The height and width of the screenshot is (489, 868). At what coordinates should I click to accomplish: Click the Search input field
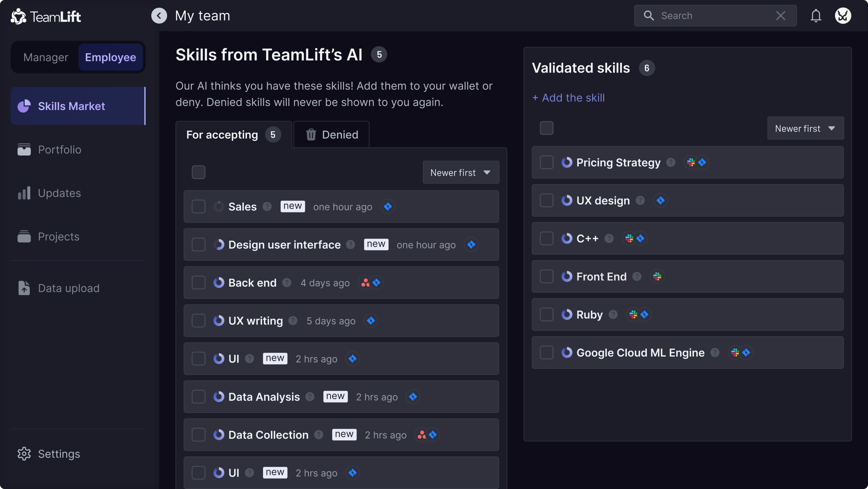pyautogui.click(x=715, y=16)
